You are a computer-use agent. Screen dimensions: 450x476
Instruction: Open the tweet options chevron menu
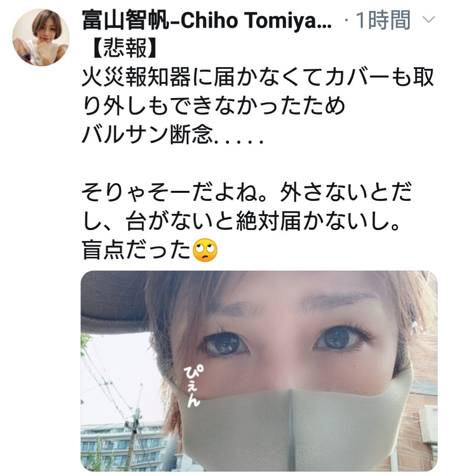click(x=429, y=20)
